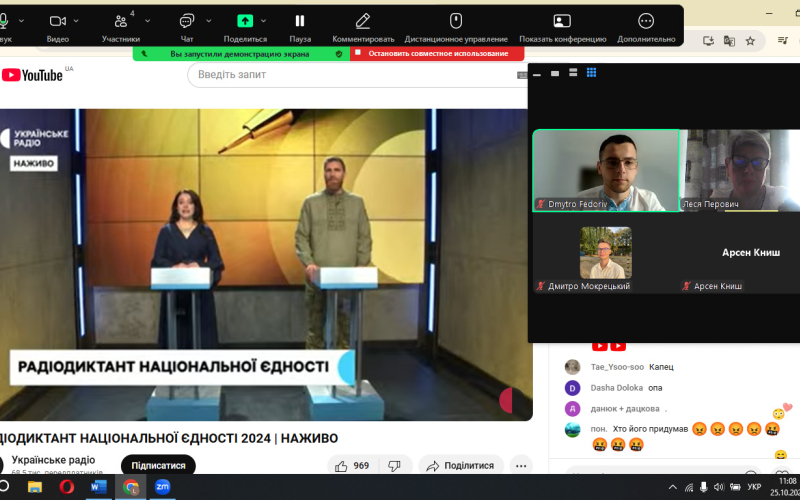Open the three-dot more actions next to Поділитися
Viewport: 800px width, 500px height.
point(521,466)
